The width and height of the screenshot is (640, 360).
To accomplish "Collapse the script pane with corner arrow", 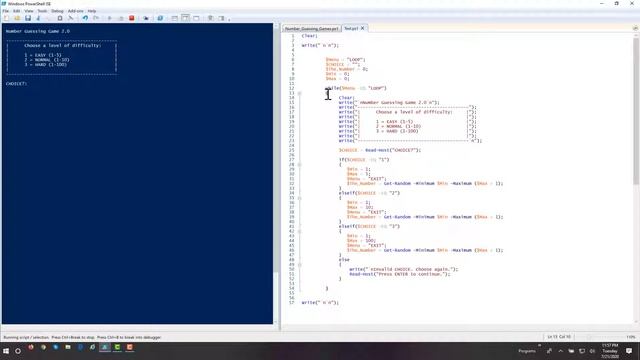I will pos(635,28).
